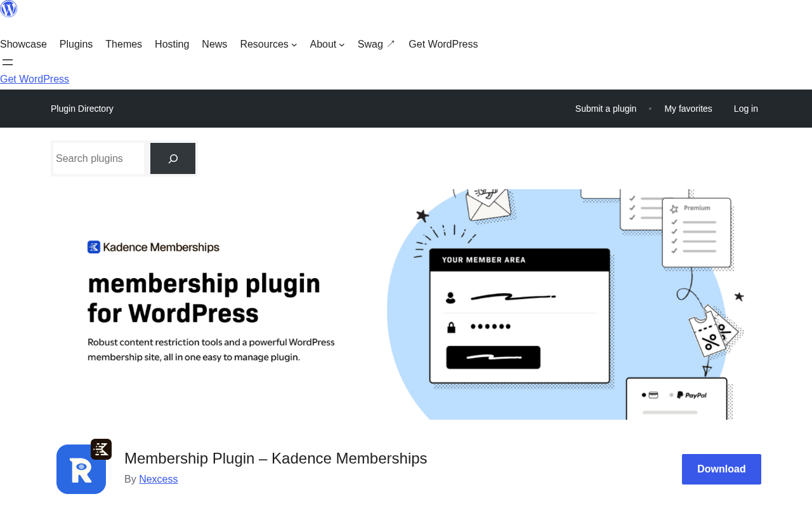
Task: Click the Log in link
Action: [x=746, y=109]
